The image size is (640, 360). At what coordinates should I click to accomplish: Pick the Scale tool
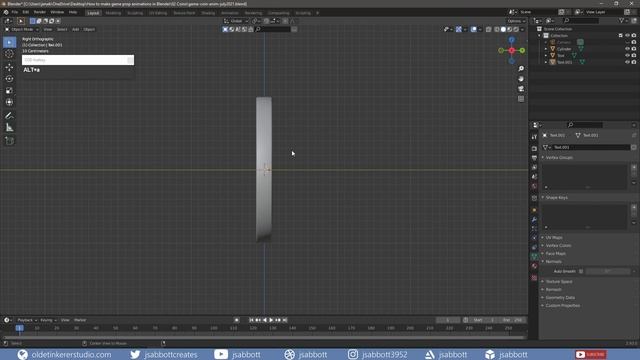click(x=9, y=91)
